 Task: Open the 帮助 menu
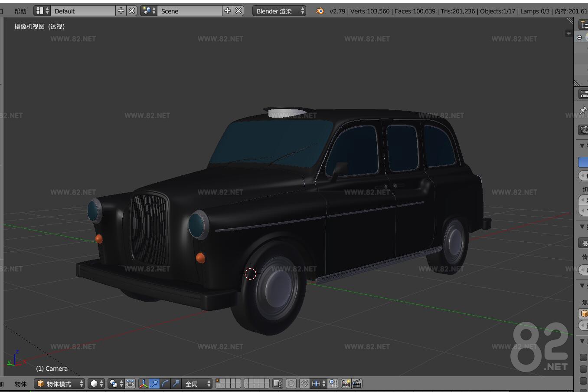20,11
